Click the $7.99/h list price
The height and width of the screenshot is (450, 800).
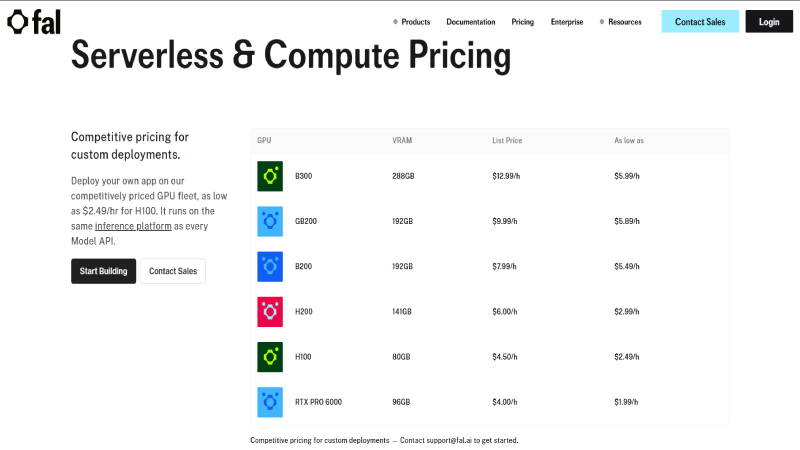click(504, 266)
